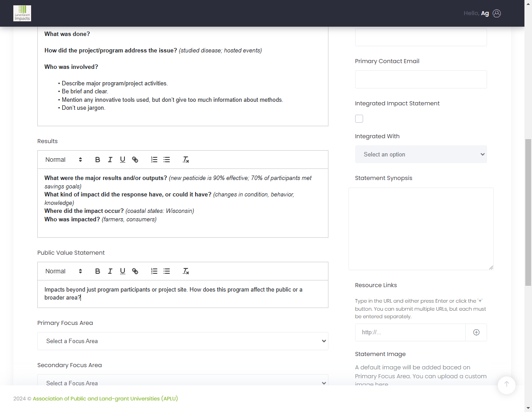Click the text 'Who was involved?'
Viewport: 532px width, 412px height.
click(x=71, y=67)
